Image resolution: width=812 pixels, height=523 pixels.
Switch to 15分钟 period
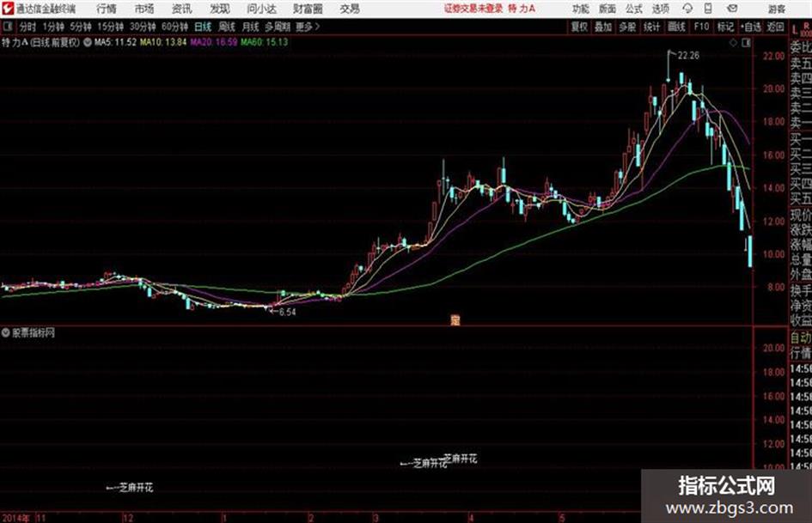tap(111, 27)
